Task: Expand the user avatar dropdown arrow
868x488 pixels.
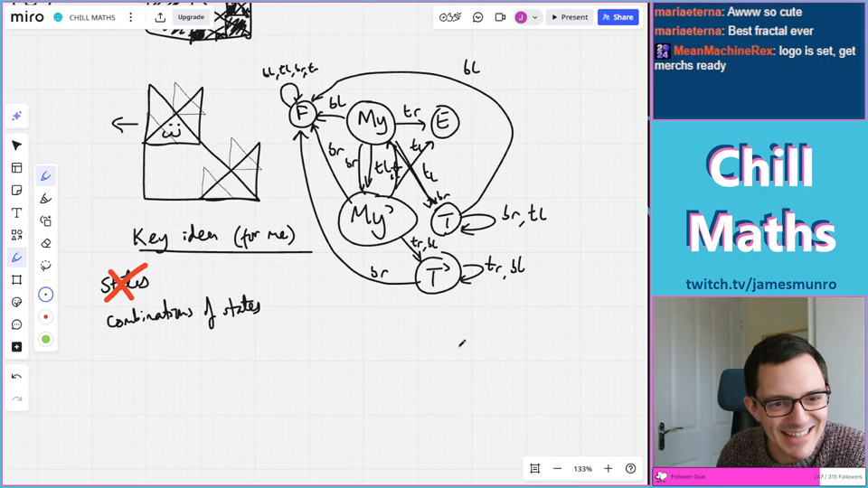Action: coord(534,17)
